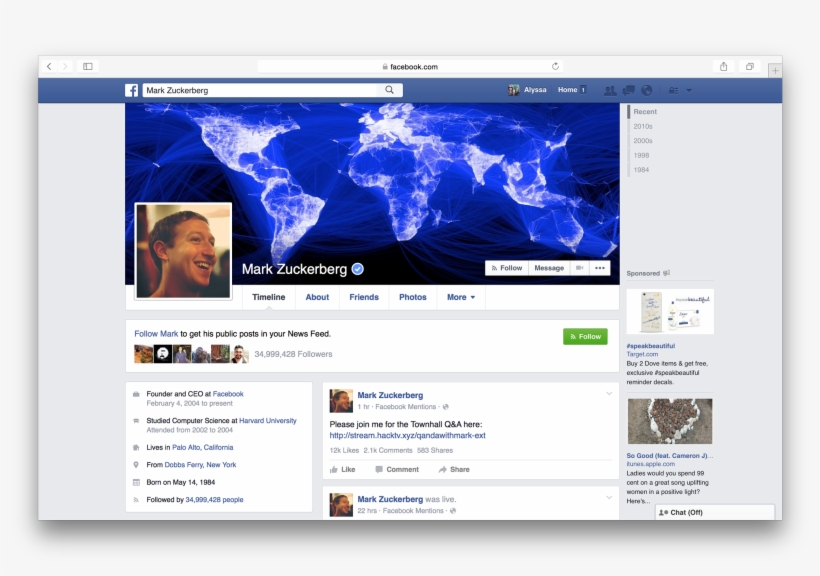This screenshot has height=576, width=820.
Task: Click Mark Zuckerberg name on Townhall post
Action: click(390, 395)
